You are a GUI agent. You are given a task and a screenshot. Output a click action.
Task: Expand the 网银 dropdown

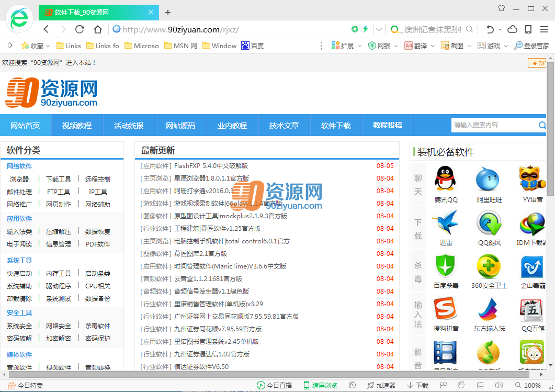pyautogui.click(x=396, y=46)
